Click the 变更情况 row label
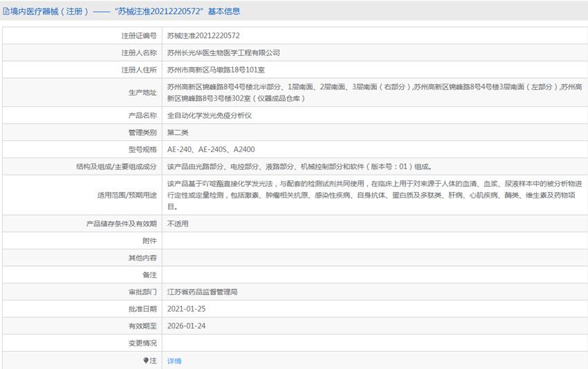This screenshot has width=588, height=369. [x=143, y=343]
